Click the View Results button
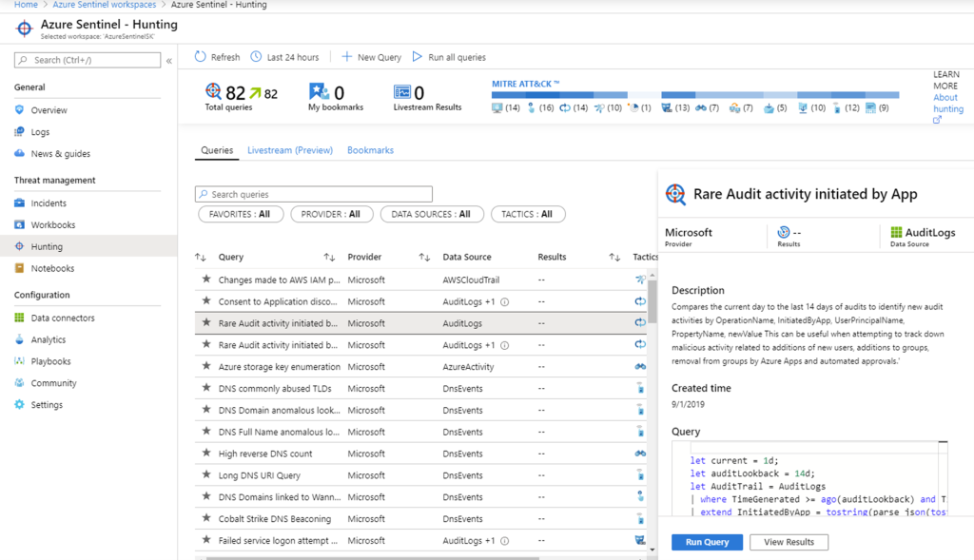 click(x=789, y=542)
